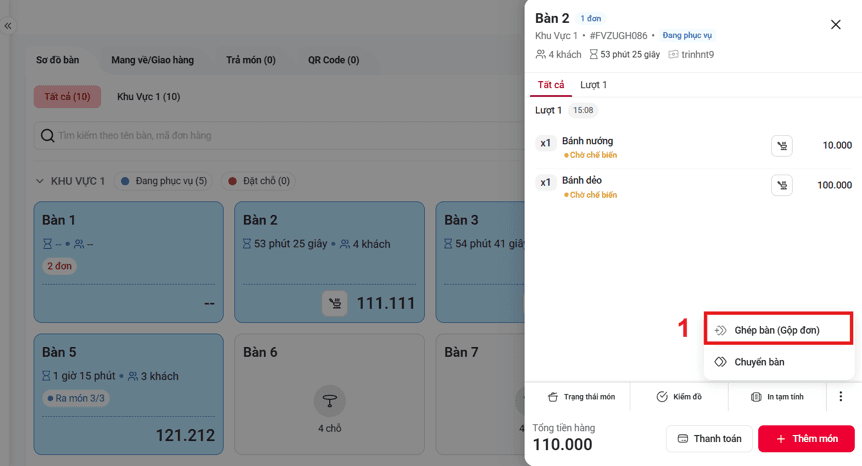Open the Mang về/Giao hàng tab

click(x=152, y=60)
